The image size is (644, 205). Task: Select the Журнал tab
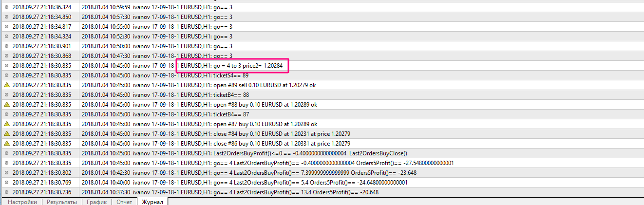pyautogui.click(x=152, y=202)
